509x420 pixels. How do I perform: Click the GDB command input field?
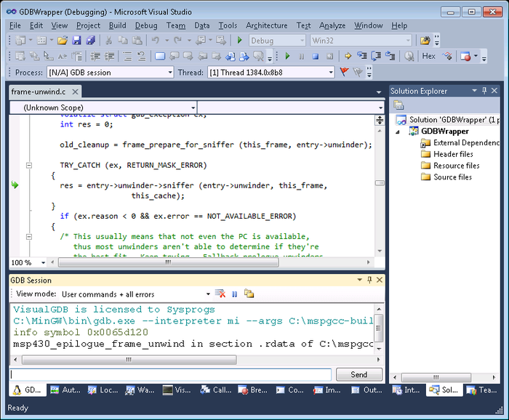[171, 375]
